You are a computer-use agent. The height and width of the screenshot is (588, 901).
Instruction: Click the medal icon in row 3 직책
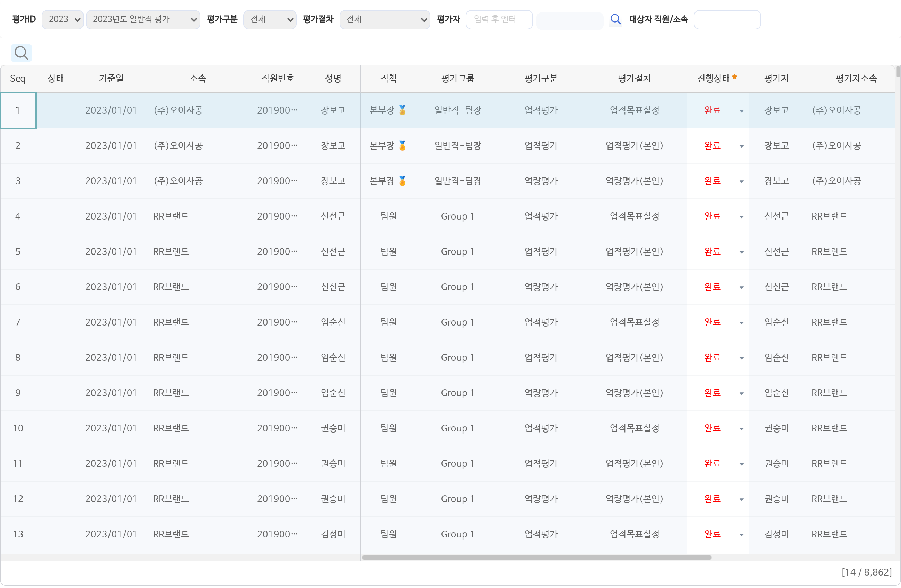coord(402,181)
